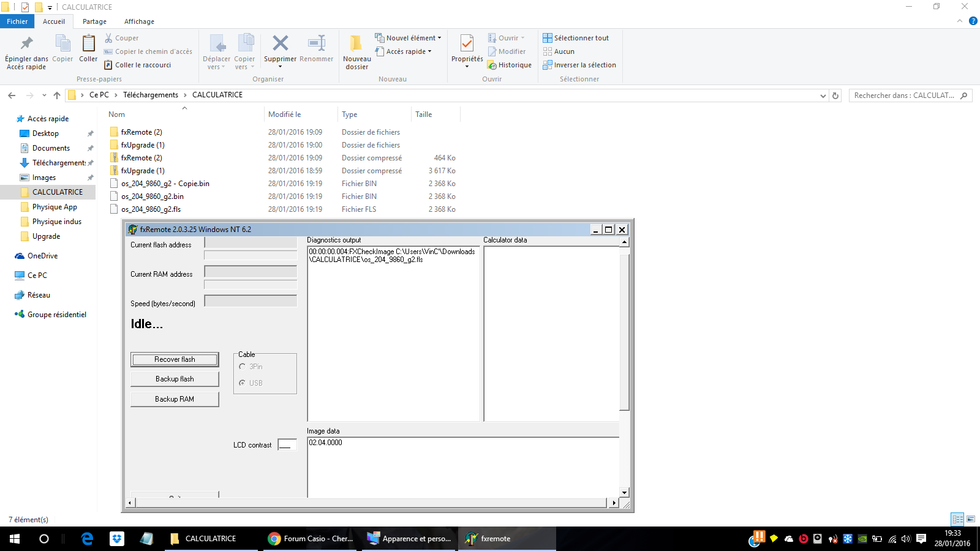
Task: Switch to the Affichage tab
Action: [x=139, y=21]
